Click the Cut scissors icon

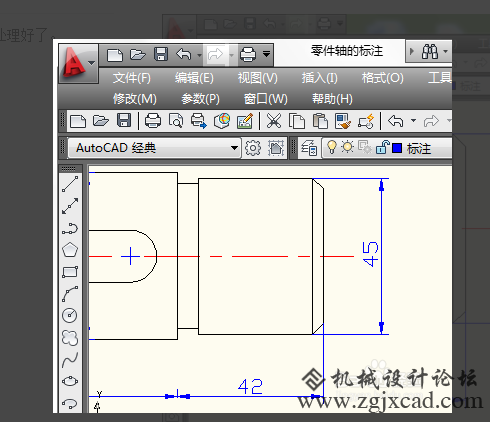click(274, 121)
